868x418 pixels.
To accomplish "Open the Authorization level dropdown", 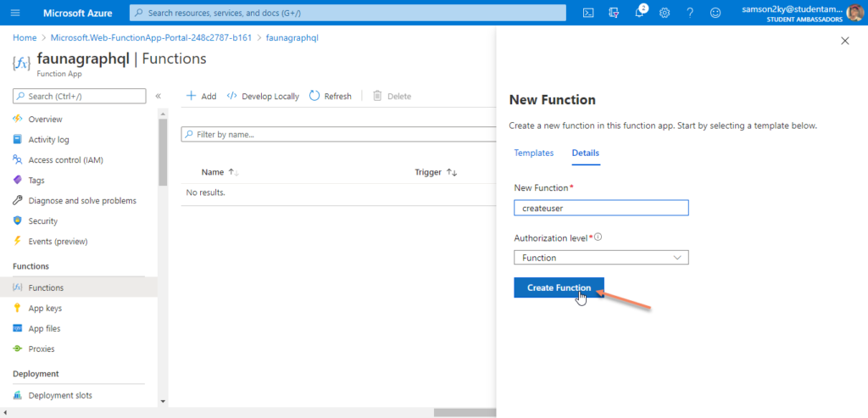I will pos(601,258).
